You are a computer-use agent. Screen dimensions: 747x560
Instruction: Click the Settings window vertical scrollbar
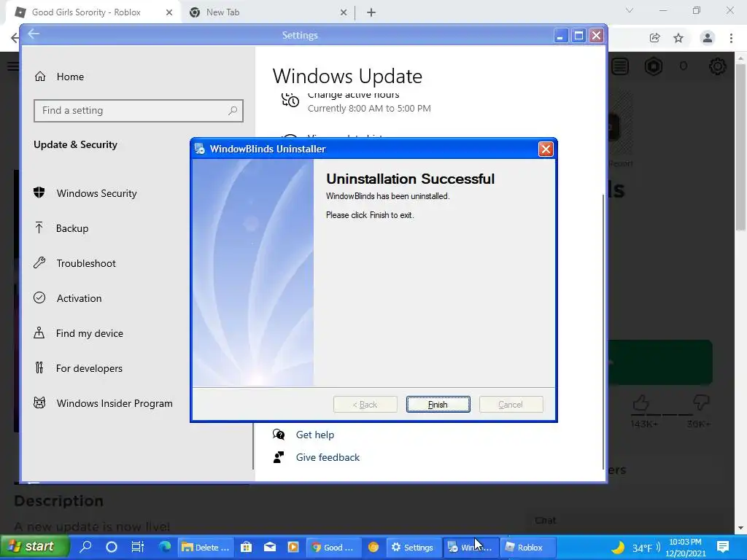coord(604,332)
